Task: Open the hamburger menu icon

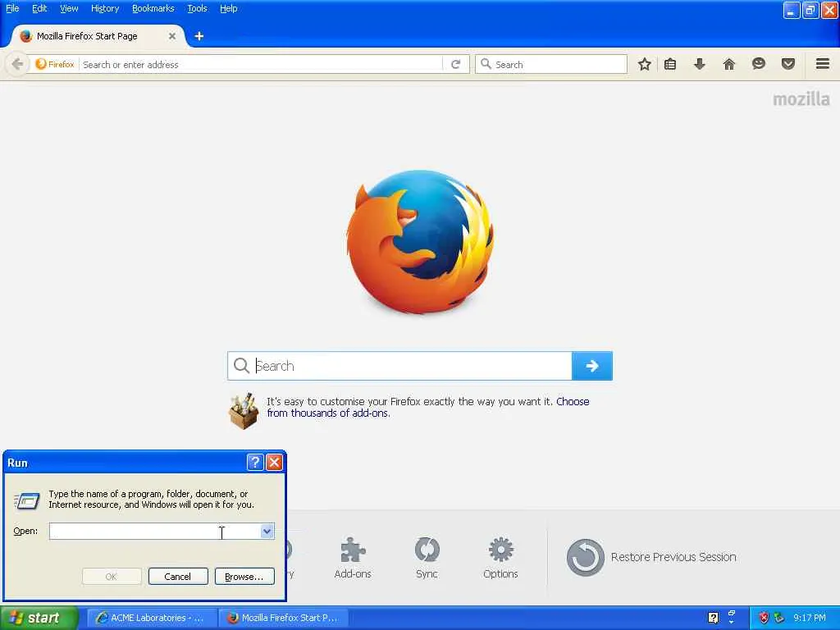Action: click(x=823, y=64)
